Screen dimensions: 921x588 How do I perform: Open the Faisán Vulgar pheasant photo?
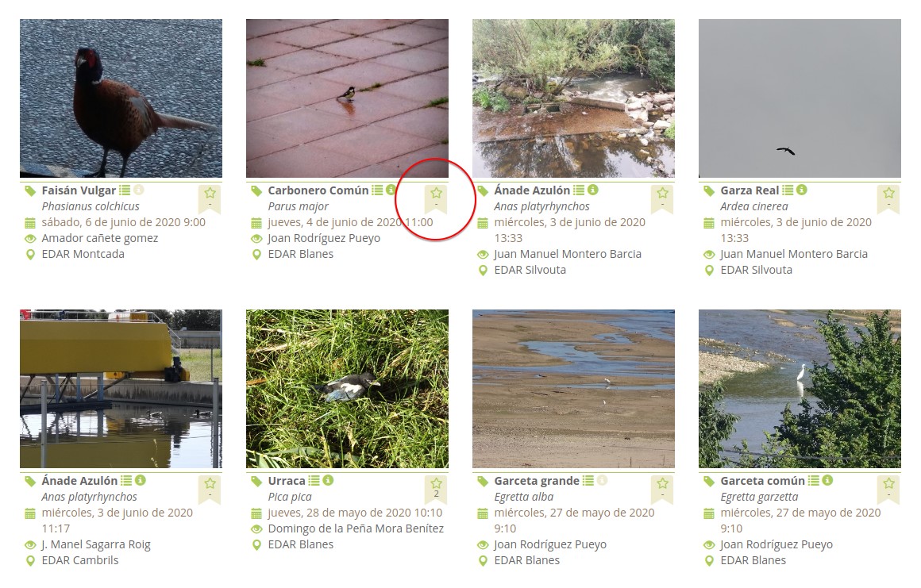pyautogui.click(x=121, y=98)
